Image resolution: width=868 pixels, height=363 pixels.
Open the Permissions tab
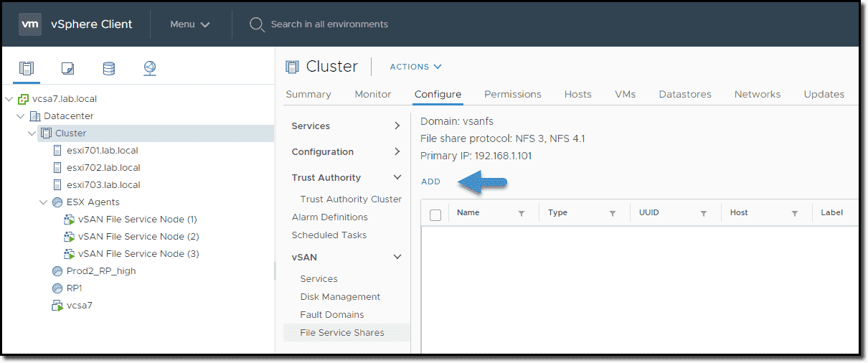513,94
